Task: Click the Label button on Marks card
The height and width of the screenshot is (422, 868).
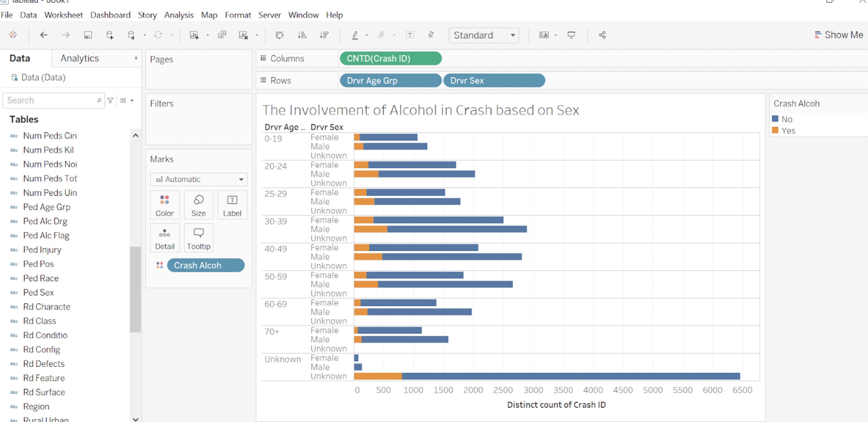Action: [x=232, y=205]
